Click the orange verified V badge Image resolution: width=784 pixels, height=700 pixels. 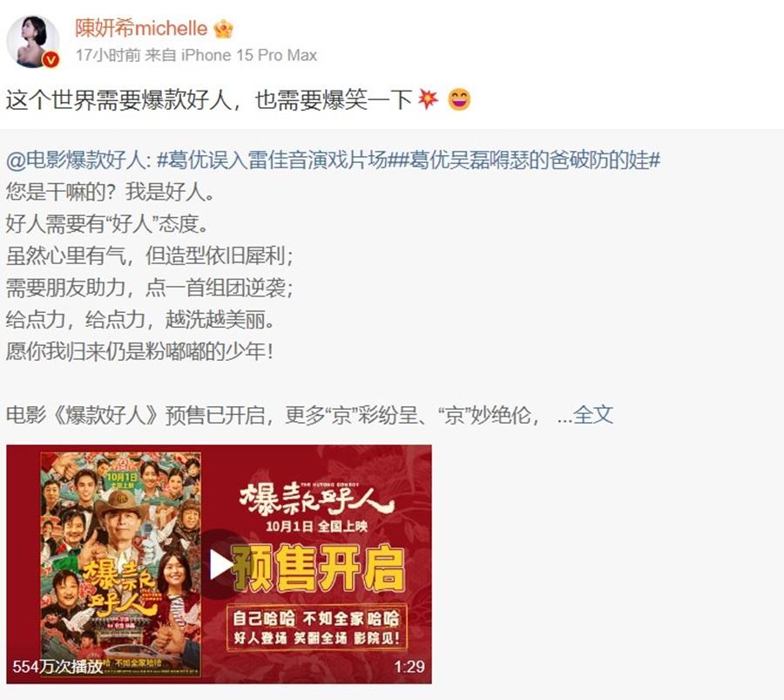tap(51, 60)
